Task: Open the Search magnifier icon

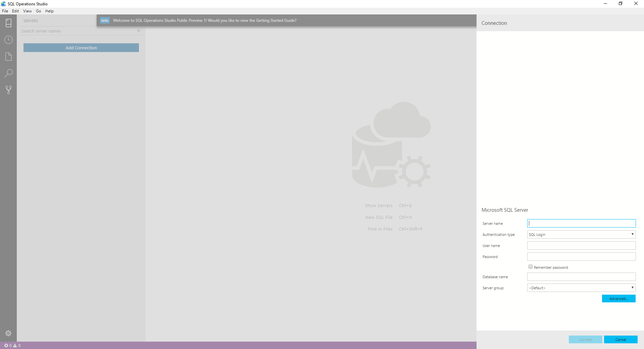Action: tap(8, 73)
